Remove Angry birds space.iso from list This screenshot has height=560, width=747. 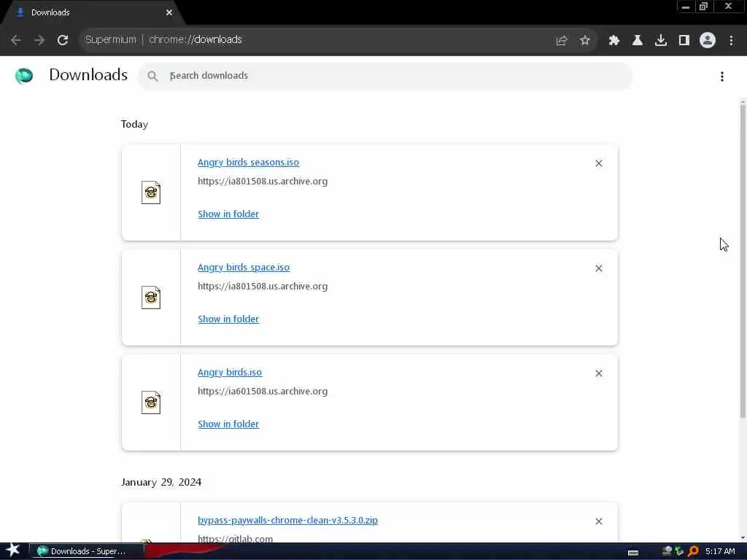coord(598,268)
